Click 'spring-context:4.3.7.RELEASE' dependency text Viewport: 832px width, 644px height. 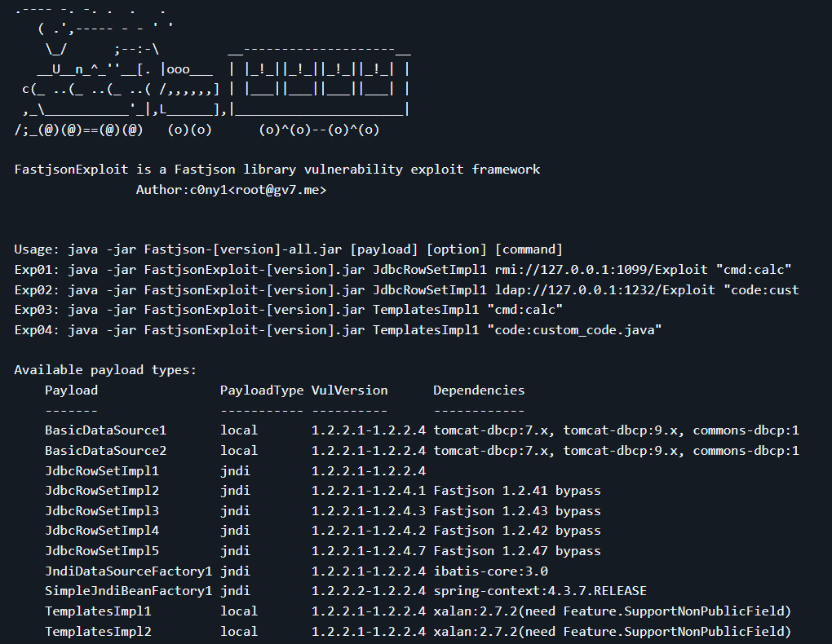540,591
